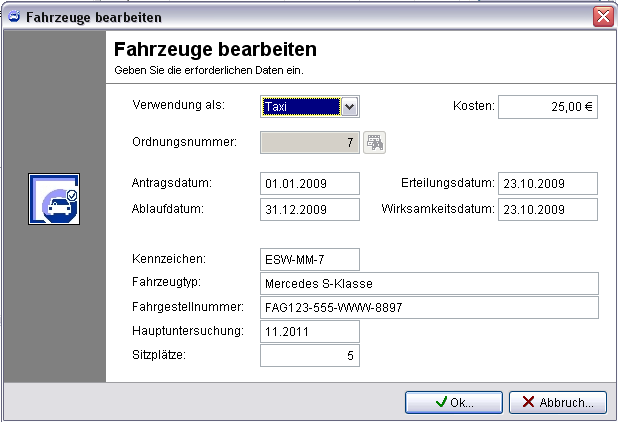Viewport: 618px width, 422px height.
Task: Click the Erteilungsdatum date field
Action: 547,184
